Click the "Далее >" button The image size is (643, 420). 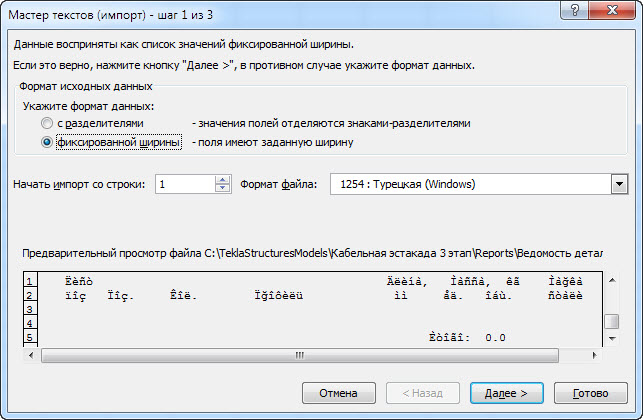pyautogui.click(x=506, y=393)
